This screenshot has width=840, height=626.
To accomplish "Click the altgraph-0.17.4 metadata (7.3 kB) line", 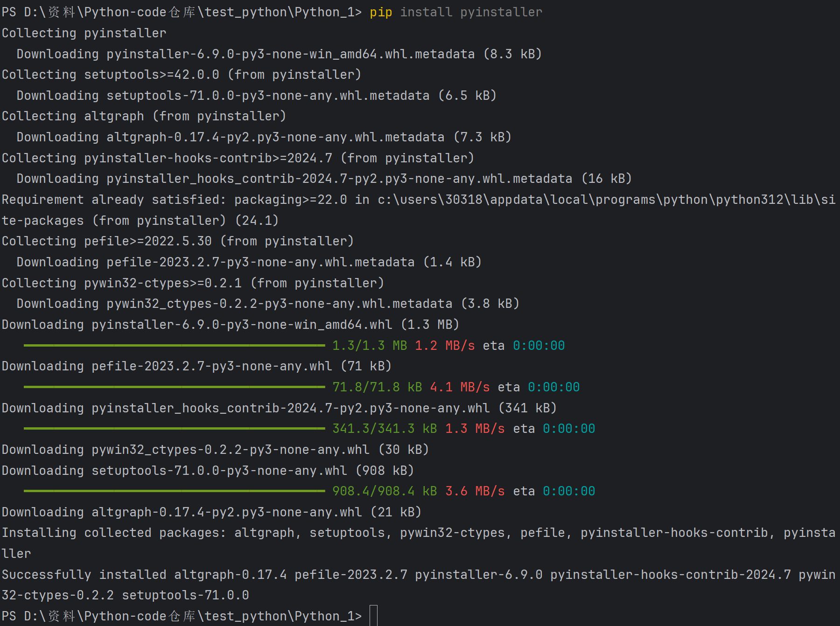I will (x=264, y=137).
